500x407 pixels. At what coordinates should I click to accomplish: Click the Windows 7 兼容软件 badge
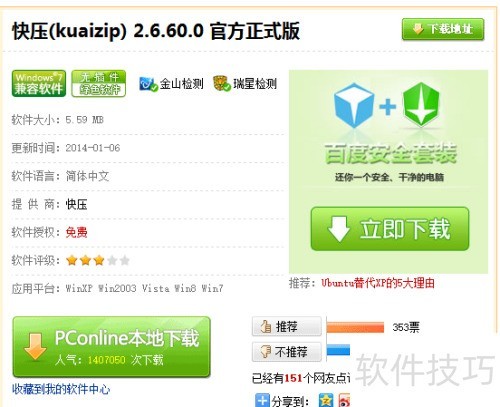pyautogui.click(x=39, y=83)
